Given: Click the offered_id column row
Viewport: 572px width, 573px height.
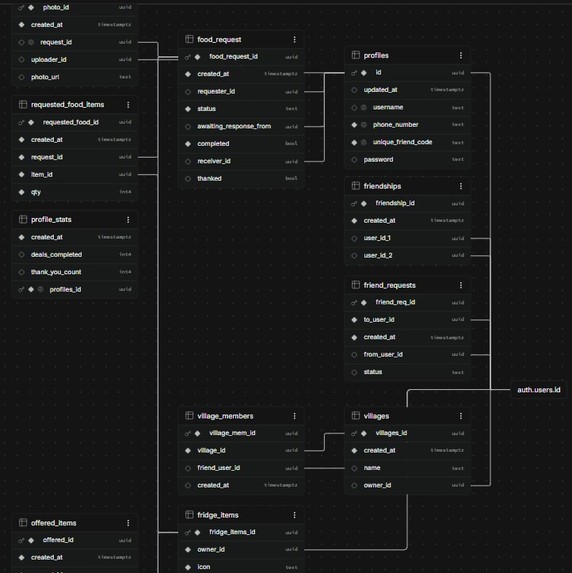Looking at the screenshot, I should 75,540.
